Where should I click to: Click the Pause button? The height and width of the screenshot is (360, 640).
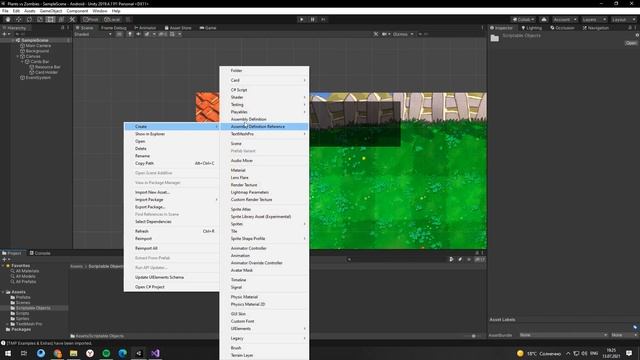312,20
